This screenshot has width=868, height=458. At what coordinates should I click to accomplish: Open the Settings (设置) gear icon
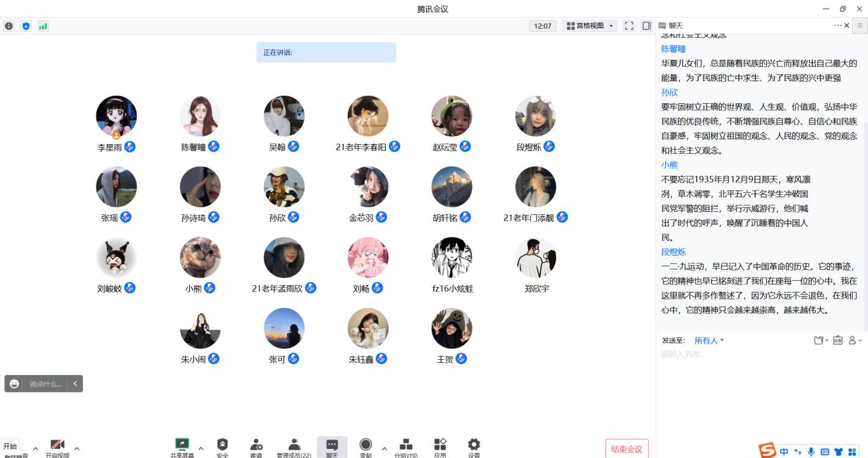click(474, 445)
